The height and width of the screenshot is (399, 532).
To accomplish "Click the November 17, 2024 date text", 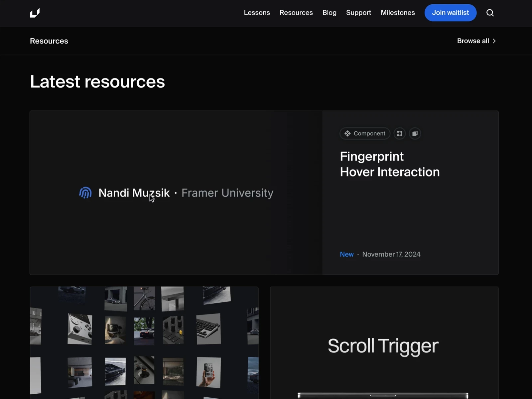I will pos(391,254).
